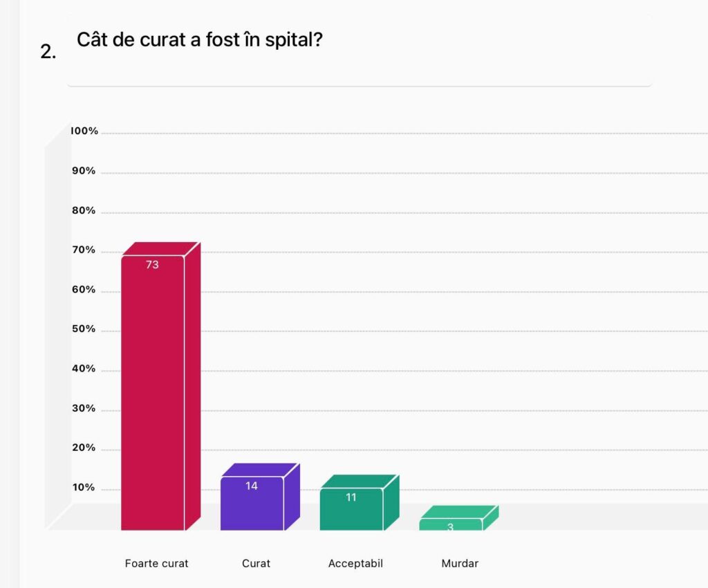
Task: Click the 3 value on Murdar bar
Action: click(450, 526)
